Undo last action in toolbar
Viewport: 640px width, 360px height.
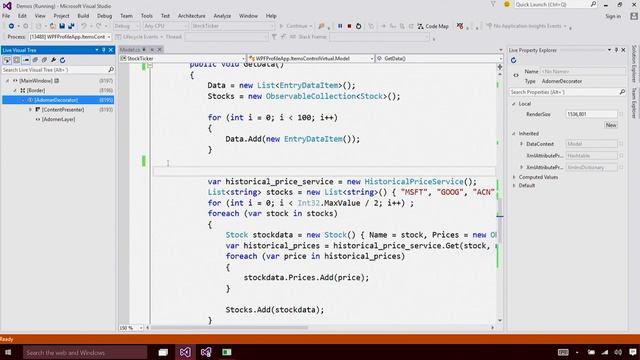84,26
